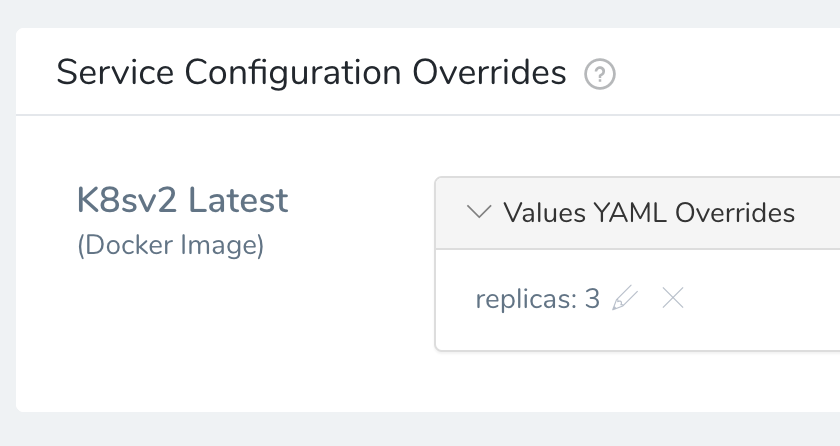The image size is (840, 446).
Task: Edit the replicas: 3 override via pencil
Action: [x=625, y=298]
